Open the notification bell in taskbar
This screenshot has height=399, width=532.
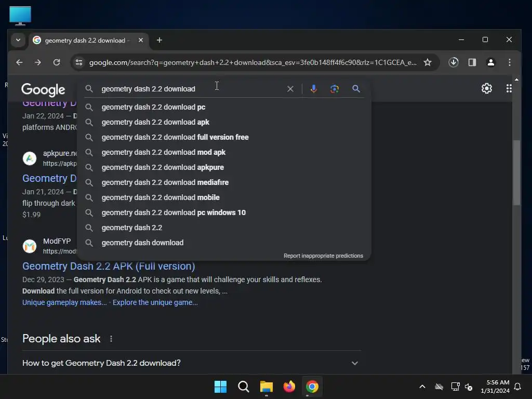pos(518,387)
